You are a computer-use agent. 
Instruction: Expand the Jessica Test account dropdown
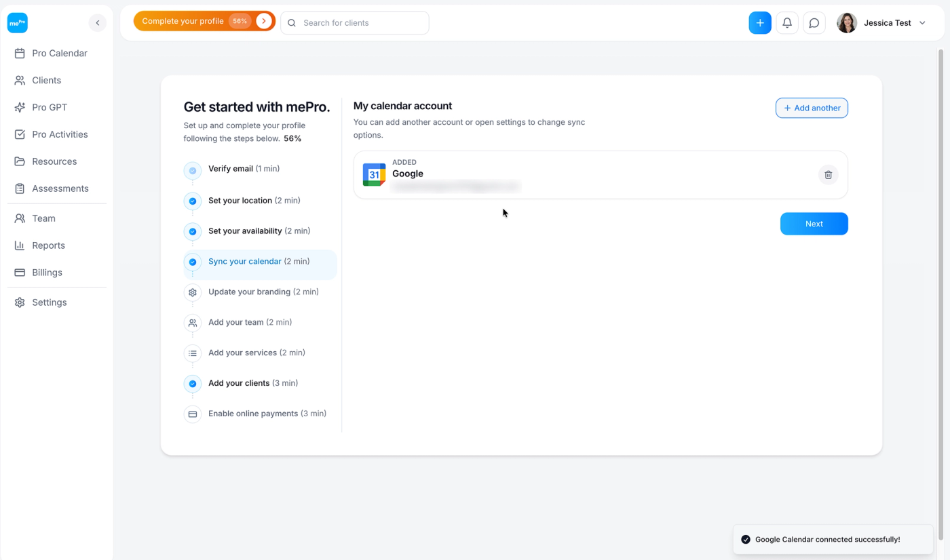tap(922, 23)
